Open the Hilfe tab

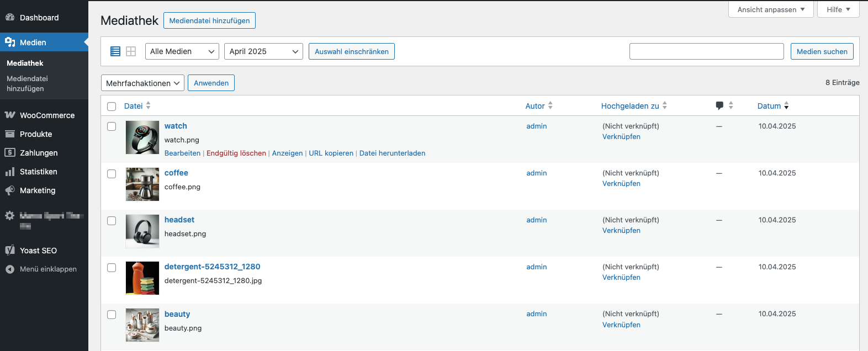pyautogui.click(x=838, y=9)
